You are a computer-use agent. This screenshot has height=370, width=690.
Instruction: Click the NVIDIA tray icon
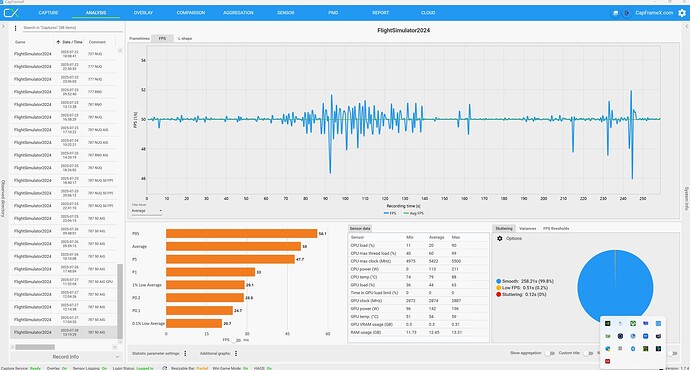pos(608,323)
